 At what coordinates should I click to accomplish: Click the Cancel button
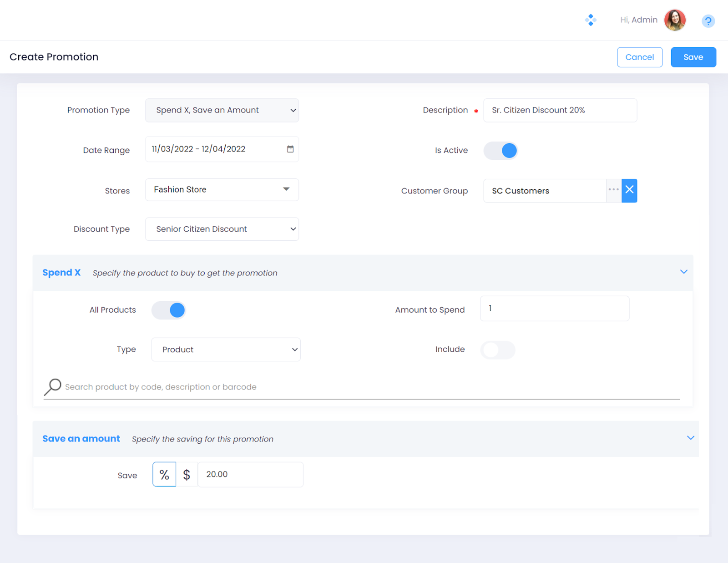639,57
